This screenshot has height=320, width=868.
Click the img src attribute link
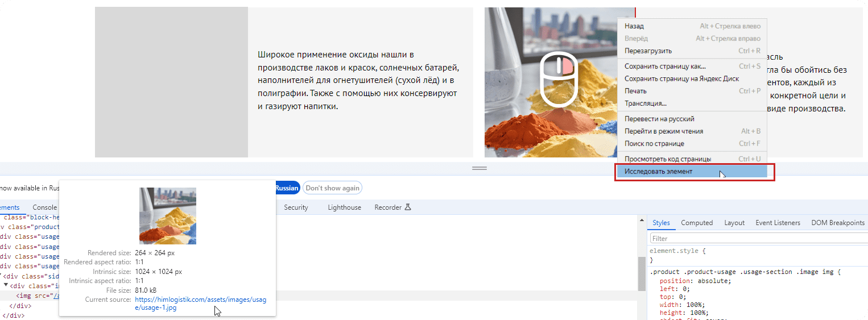click(56, 296)
